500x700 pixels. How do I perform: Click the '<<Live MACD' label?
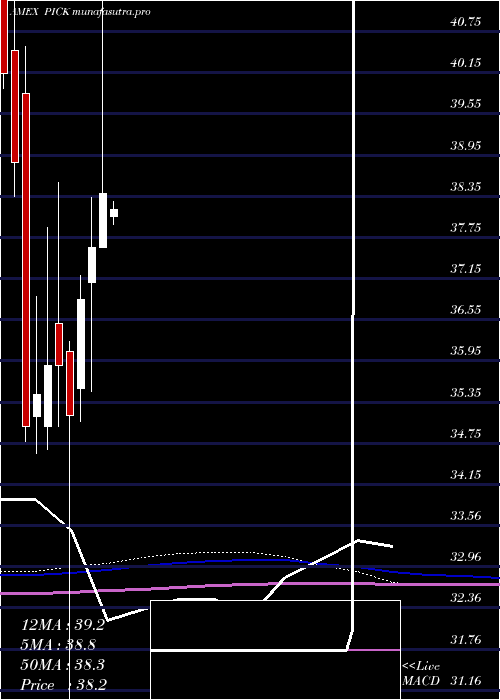[422, 674]
